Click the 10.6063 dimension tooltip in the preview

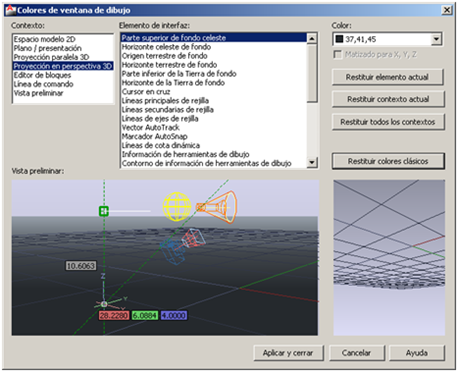point(81,266)
